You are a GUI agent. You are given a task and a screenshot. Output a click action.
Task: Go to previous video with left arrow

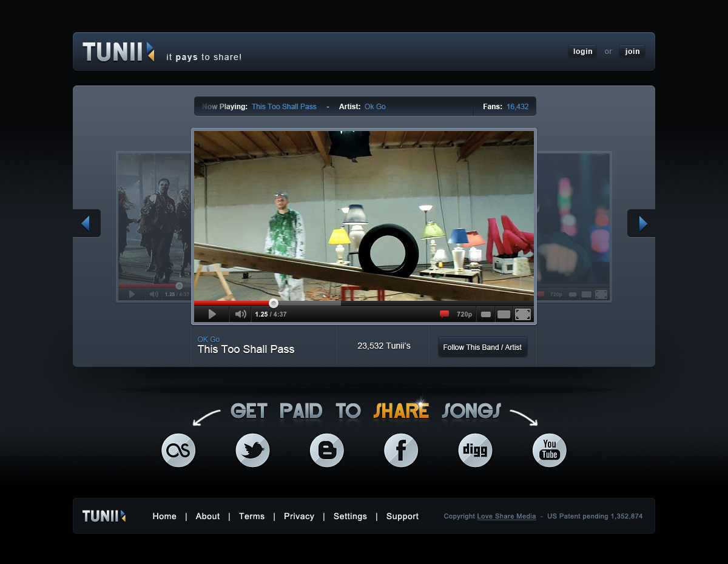point(87,223)
